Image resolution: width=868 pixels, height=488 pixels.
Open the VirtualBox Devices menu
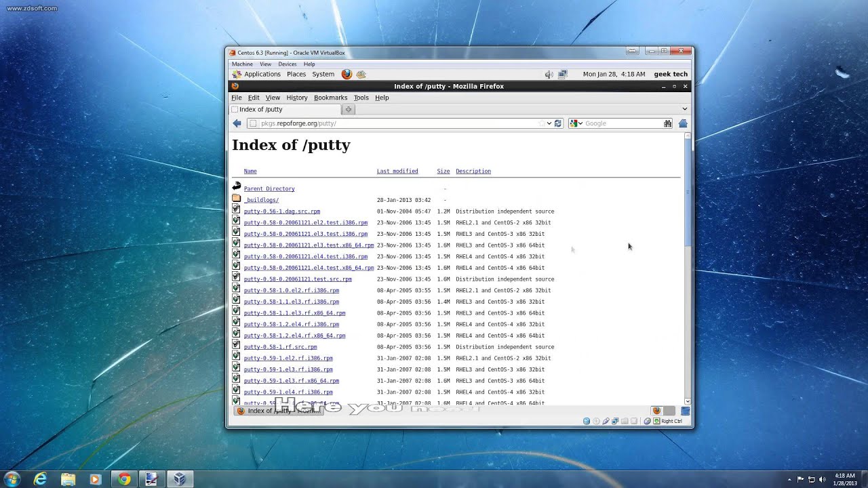(x=287, y=64)
